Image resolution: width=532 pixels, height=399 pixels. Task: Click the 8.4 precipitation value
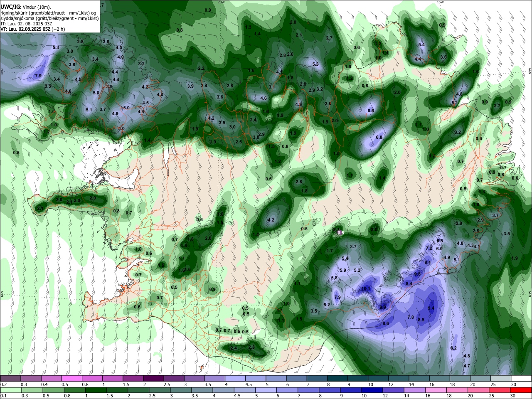(409, 283)
